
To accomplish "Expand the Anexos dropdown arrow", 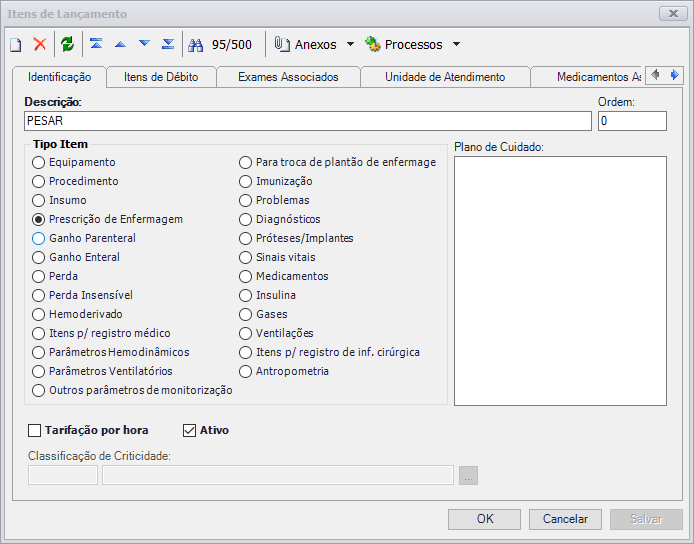I will coord(350,44).
